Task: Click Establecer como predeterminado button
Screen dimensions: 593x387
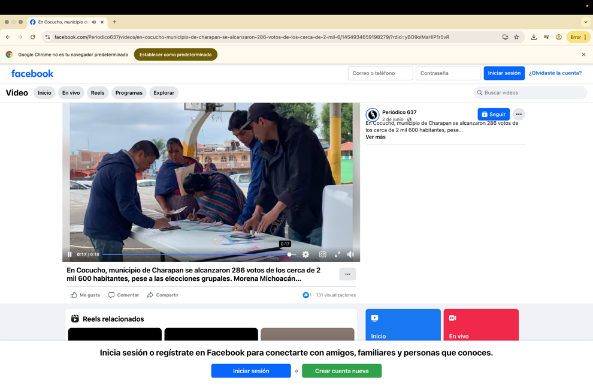Action: [x=175, y=54]
